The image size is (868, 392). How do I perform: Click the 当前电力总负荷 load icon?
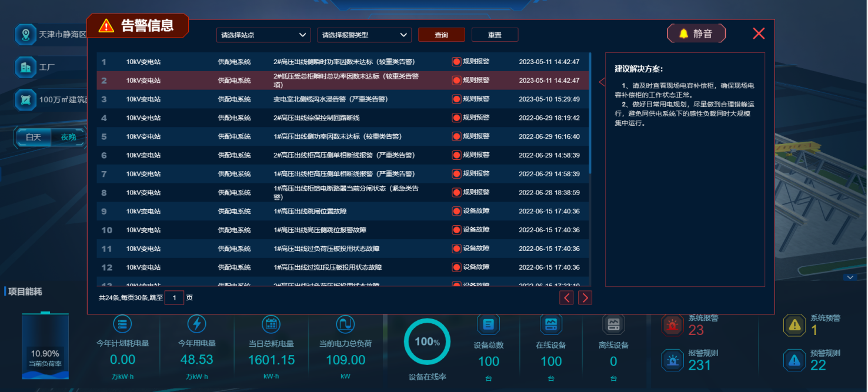(x=345, y=324)
